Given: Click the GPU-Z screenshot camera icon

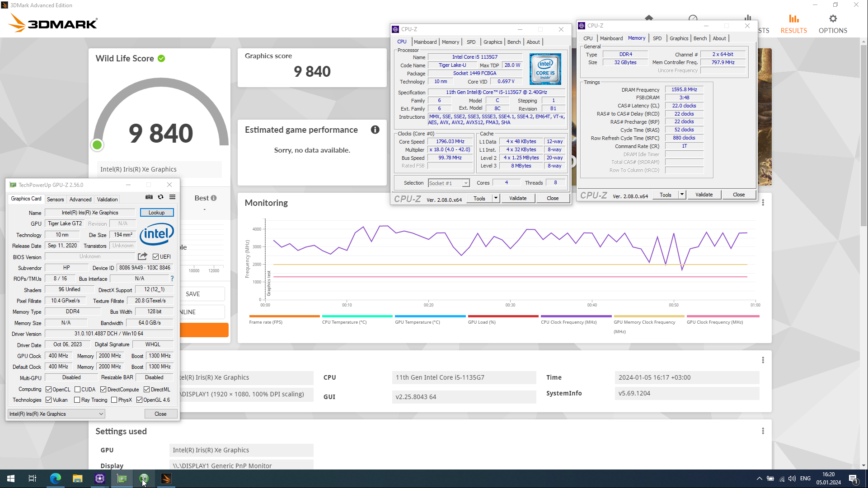Looking at the screenshot, I should pyautogui.click(x=149, y=197).
